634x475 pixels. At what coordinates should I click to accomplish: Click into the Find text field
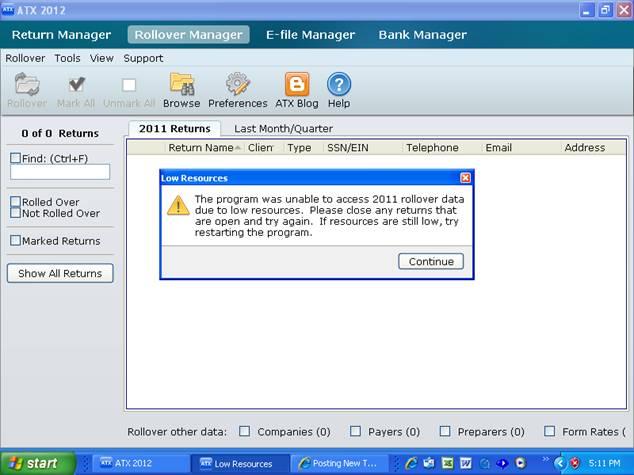pos(60,172)
